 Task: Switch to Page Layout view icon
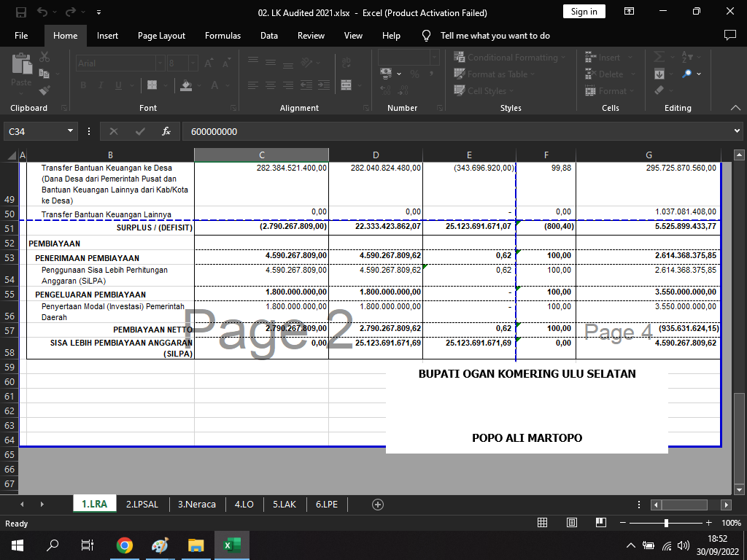(572, 523)
